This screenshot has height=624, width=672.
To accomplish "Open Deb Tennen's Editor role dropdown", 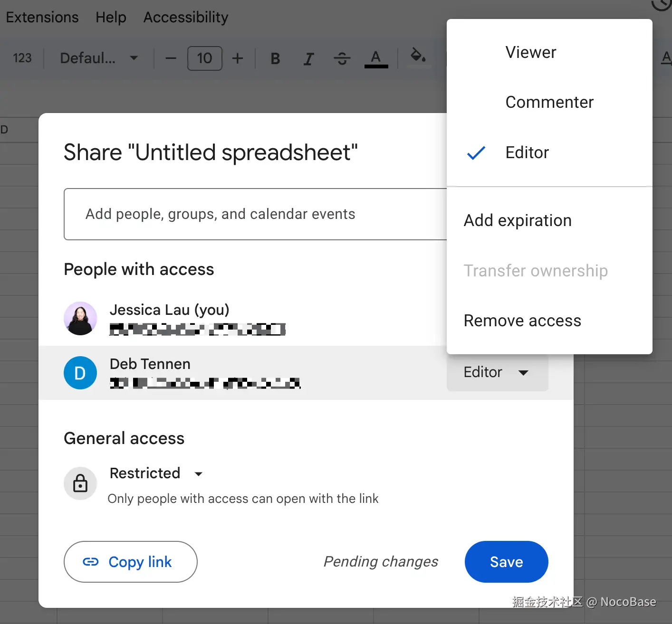I will (497, 372).
